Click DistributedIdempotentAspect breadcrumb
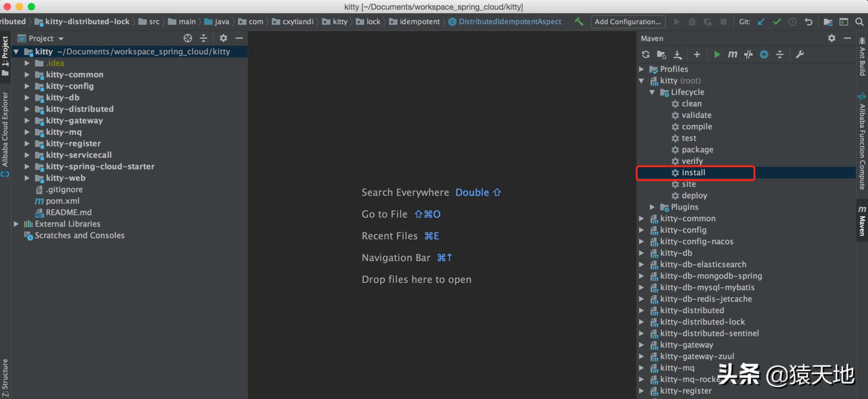The height and width of the screenshot is (399, 868). click(510, 22)
